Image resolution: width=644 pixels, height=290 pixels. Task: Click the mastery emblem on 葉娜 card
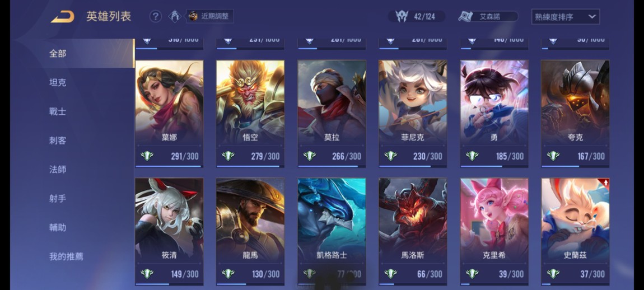click(x=147, y=156)
